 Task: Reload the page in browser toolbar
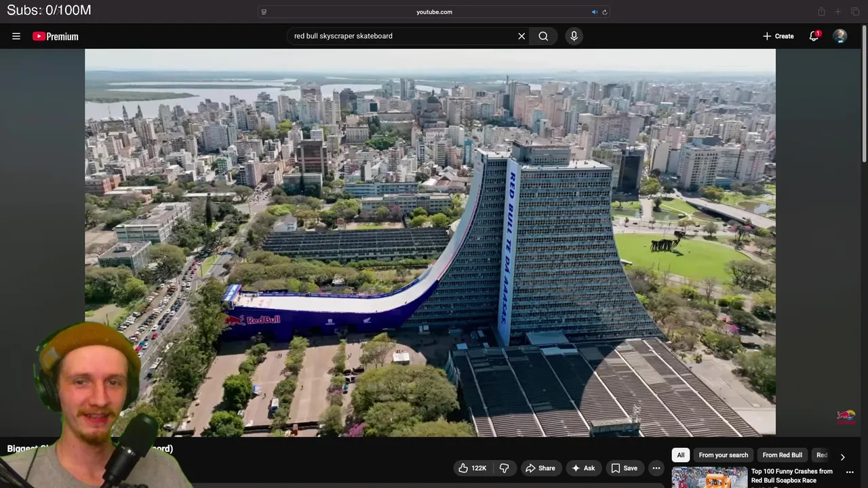(604, 12)
